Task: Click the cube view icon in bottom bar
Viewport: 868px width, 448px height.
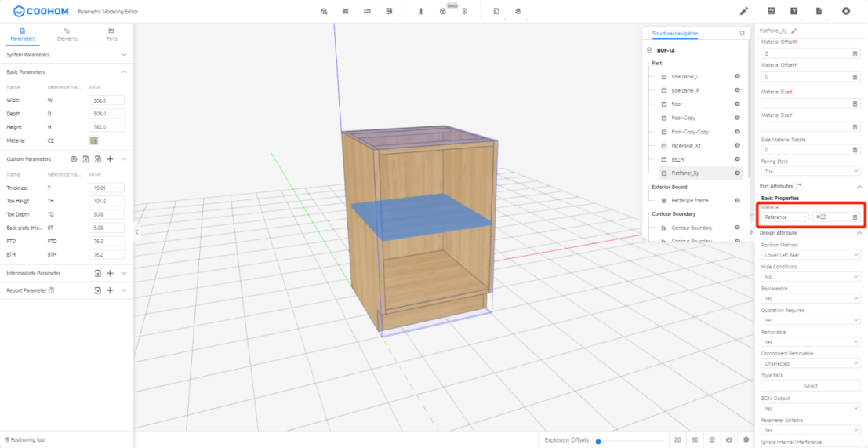Action: [712, 440]
